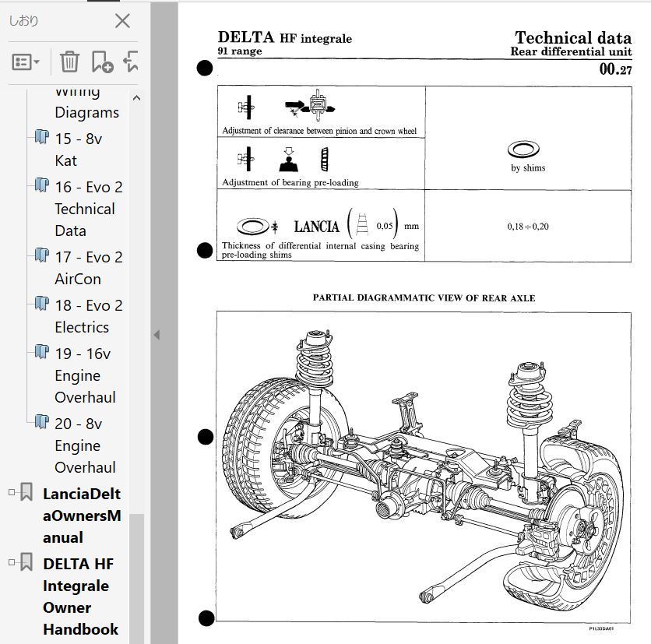Open the LanciaDeltaOwnersManual bookmark

[x=82, y=516]
